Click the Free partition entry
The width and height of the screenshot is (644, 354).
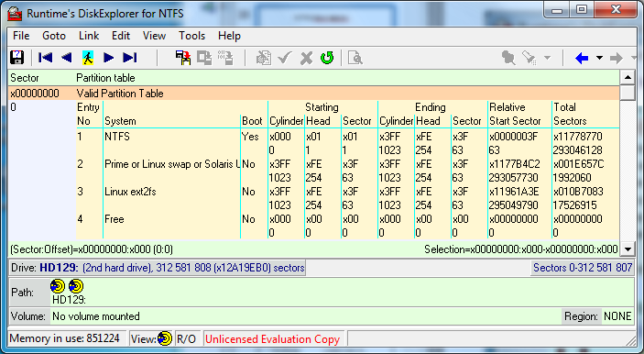tap(115, 219)
